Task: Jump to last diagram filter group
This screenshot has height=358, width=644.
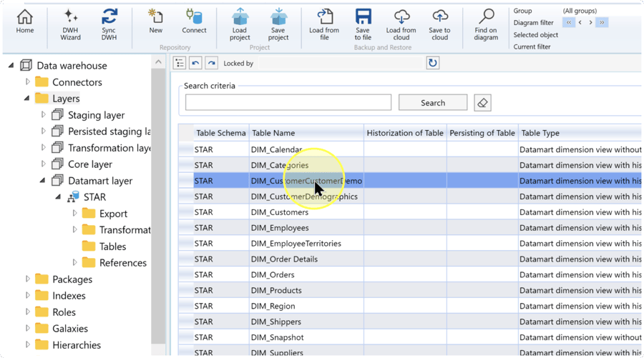Action: tap(602, 23)
